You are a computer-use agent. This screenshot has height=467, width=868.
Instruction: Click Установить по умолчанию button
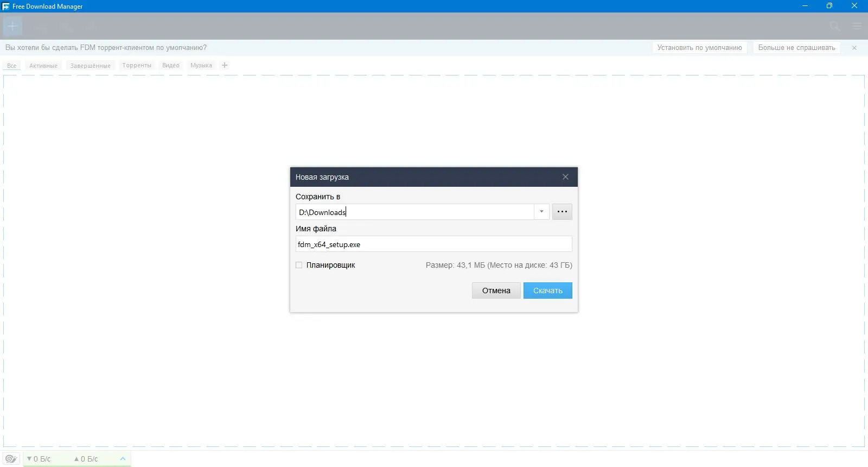tap(699, 48)
